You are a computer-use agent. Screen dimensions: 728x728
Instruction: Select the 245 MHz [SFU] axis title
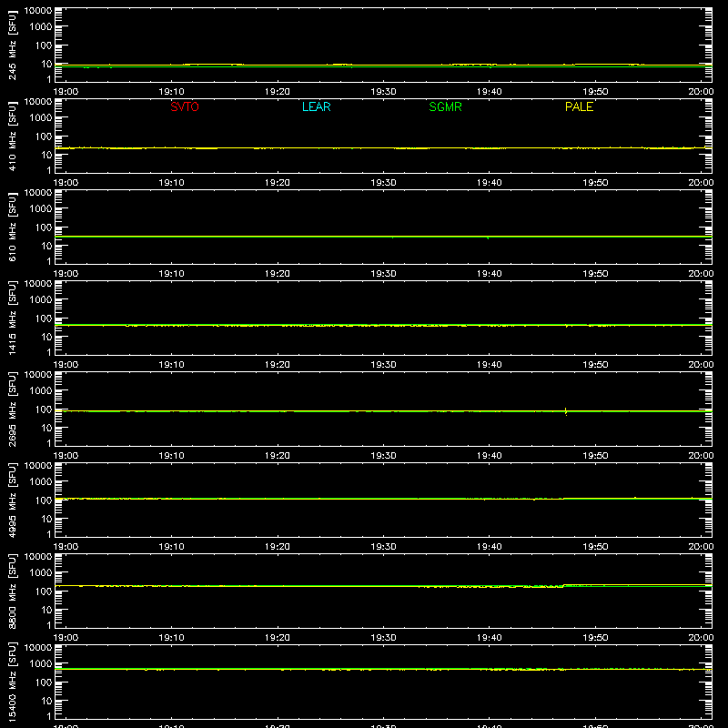(x=13, y=45)
